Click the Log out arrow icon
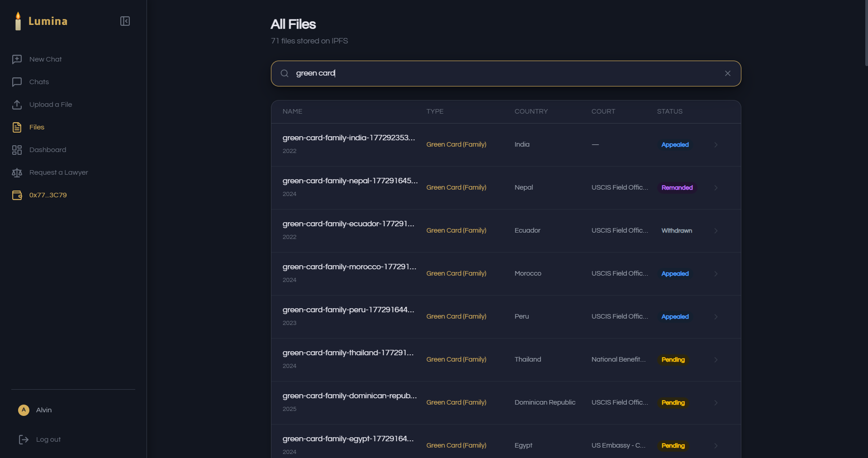The image size is (868, 458). [24, 439]
